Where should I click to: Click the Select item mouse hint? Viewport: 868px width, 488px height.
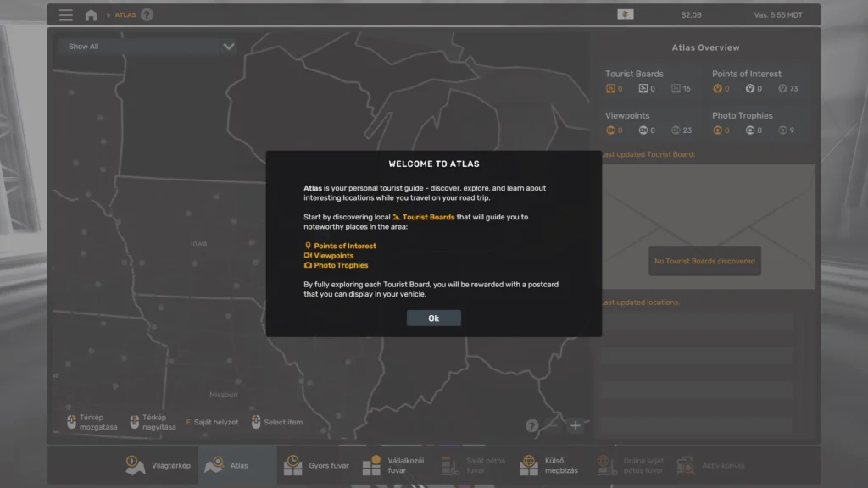[277, 422]
